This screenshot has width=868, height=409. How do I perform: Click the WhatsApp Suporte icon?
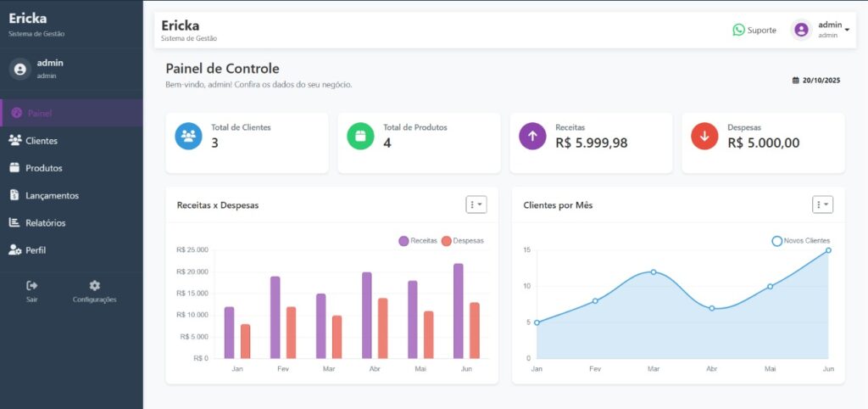point(738,30)
